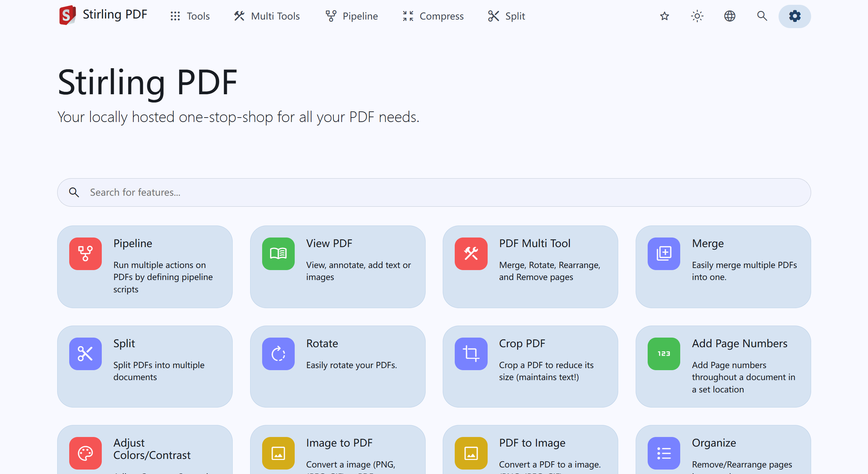Open the Pipeline card title
The image size is (868, 474).
pos(133,243)
